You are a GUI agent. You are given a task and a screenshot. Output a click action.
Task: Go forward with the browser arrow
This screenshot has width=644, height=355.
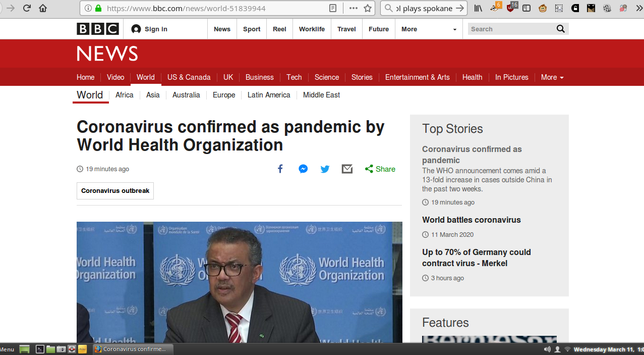click(10, 8)
